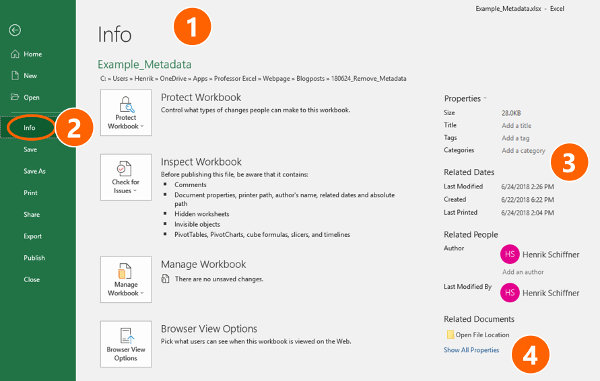
Task: Click the Invisible objects bullet item
Action: tap(197, 224)
